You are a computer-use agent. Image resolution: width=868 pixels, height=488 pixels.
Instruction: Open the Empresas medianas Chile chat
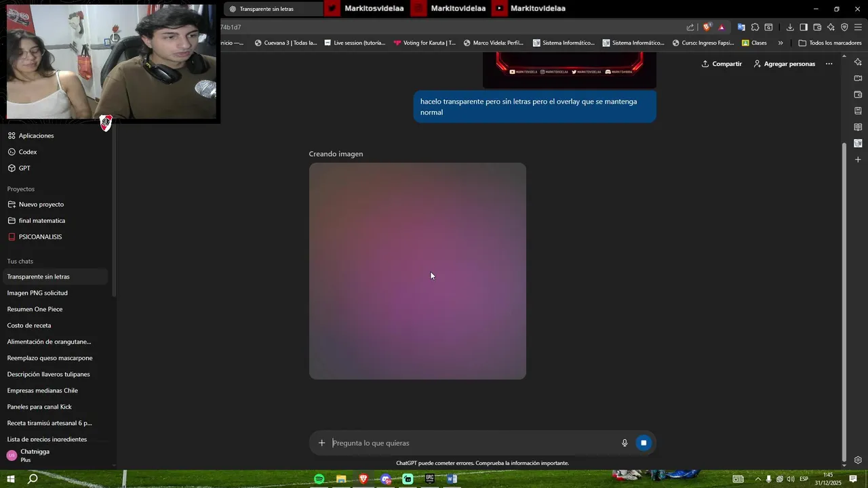(x=56, y=390)
